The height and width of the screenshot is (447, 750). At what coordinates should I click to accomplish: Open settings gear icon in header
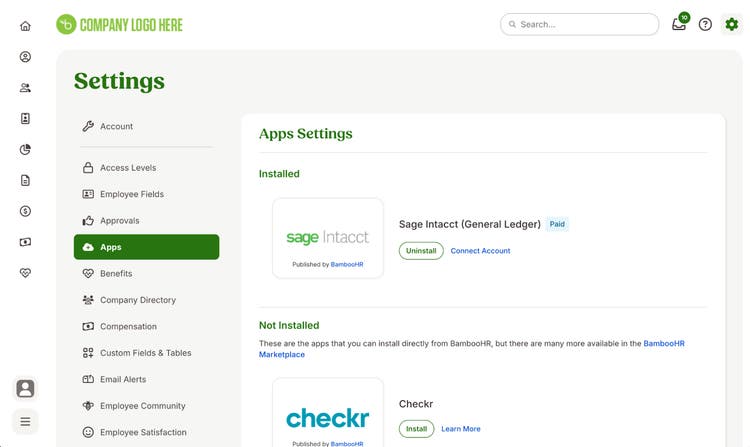point(731,24)
